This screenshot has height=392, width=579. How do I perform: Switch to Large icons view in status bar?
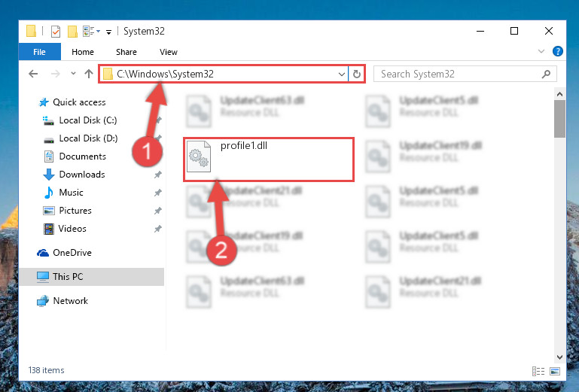pos(555,372)
